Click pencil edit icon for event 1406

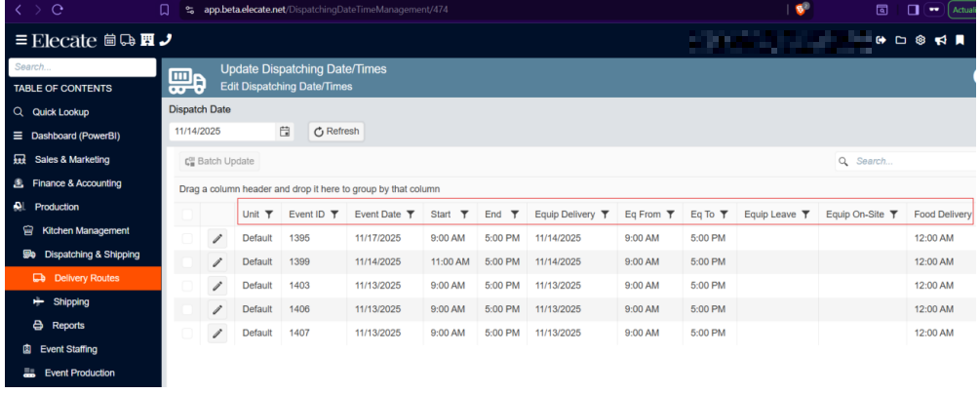point(217,309)
